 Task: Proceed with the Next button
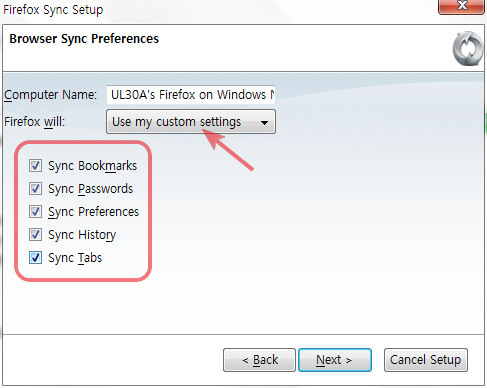335,360
